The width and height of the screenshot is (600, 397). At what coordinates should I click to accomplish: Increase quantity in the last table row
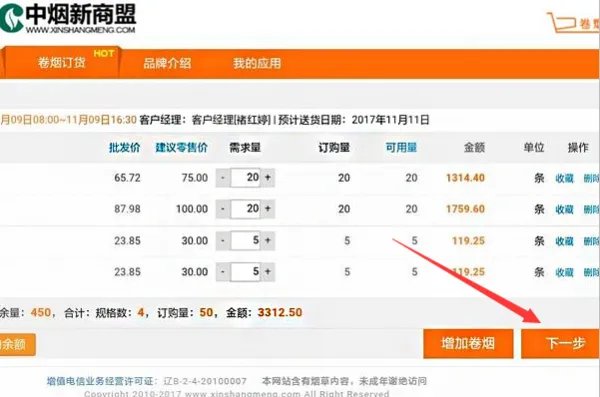tap(268, 272)
